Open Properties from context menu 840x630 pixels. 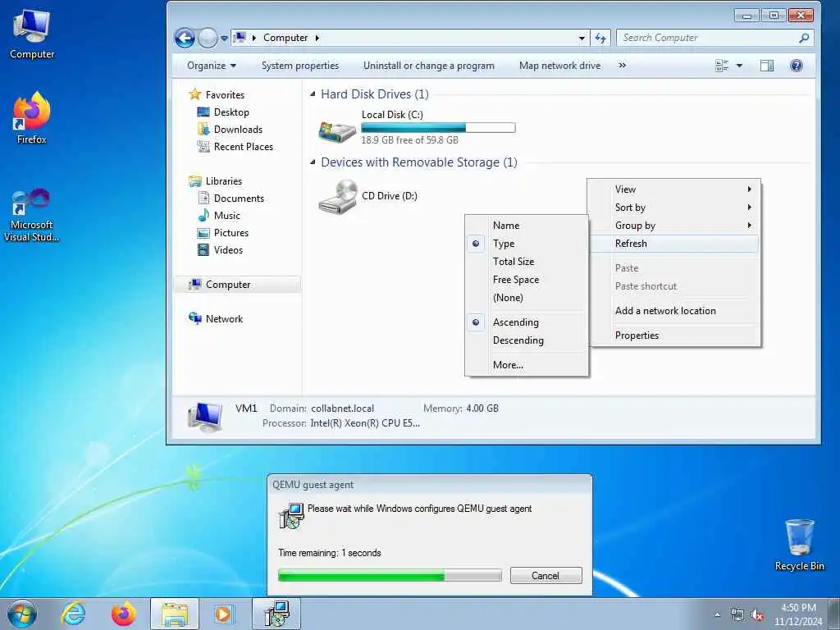coord(674,336)
